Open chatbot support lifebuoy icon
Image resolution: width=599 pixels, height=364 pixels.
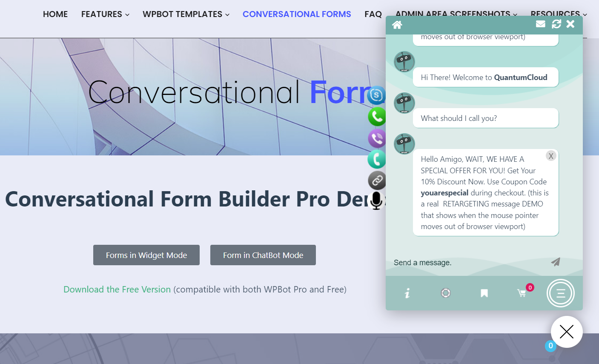pos(446,293)
